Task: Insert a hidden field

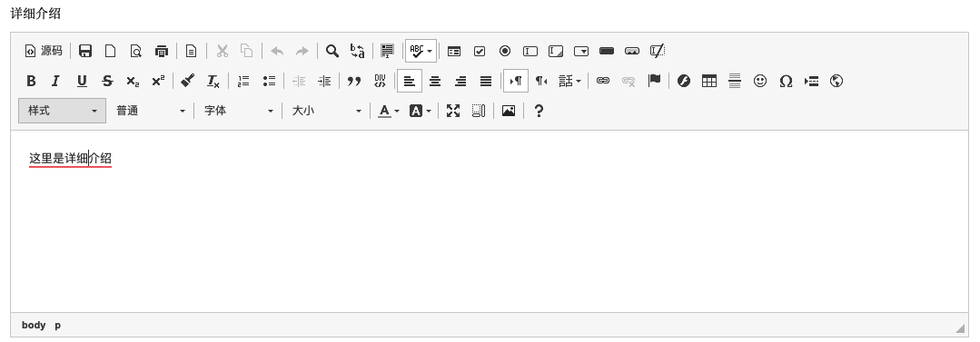Action: point(658,51)
